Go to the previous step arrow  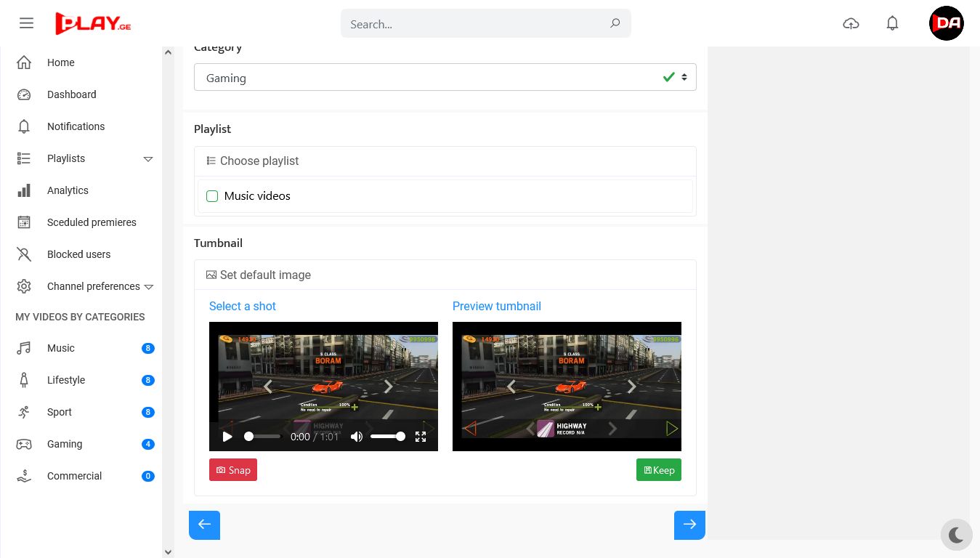point(204,525)
